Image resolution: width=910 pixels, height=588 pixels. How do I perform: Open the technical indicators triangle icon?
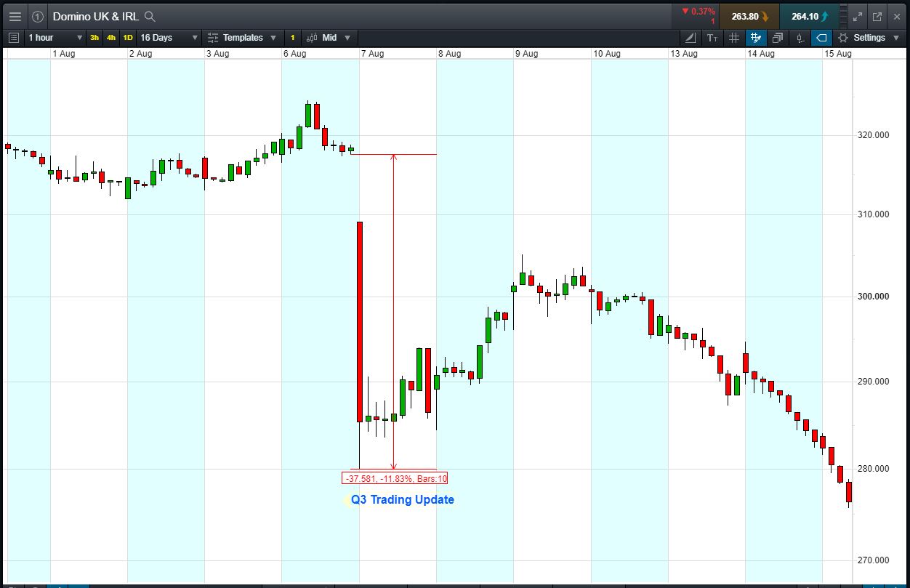(x=690, y=38)
